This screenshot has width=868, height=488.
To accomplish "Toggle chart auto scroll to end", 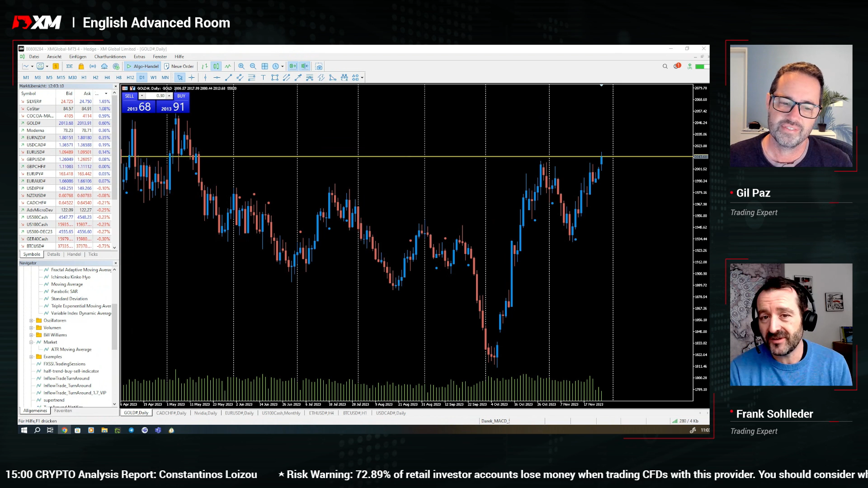I will 293,66.
